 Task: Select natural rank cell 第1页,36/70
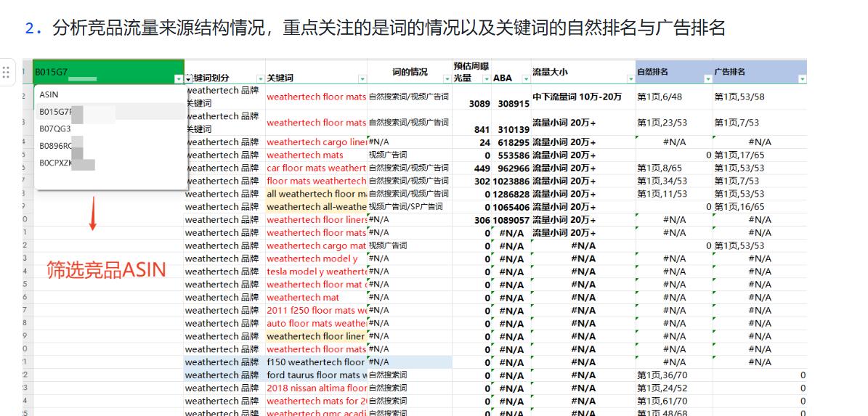[x=674, y=375]
